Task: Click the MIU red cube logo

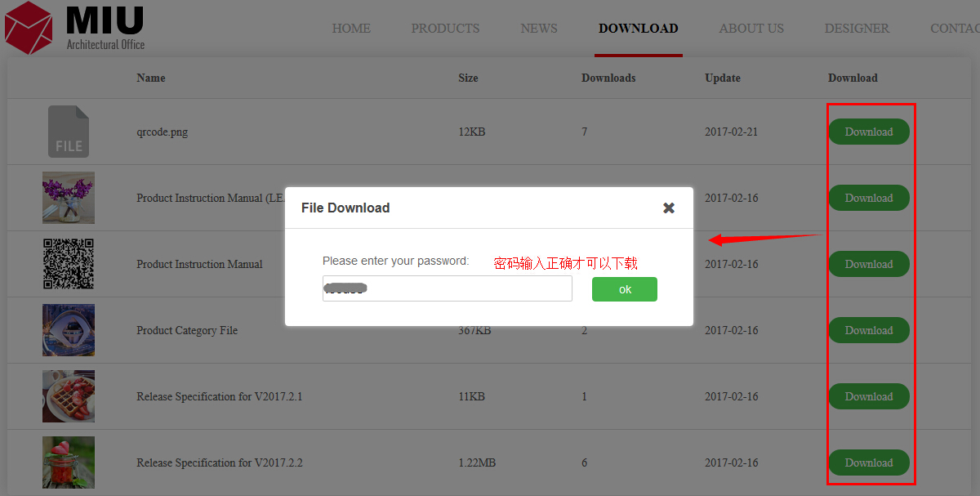Action: [29, 28]
